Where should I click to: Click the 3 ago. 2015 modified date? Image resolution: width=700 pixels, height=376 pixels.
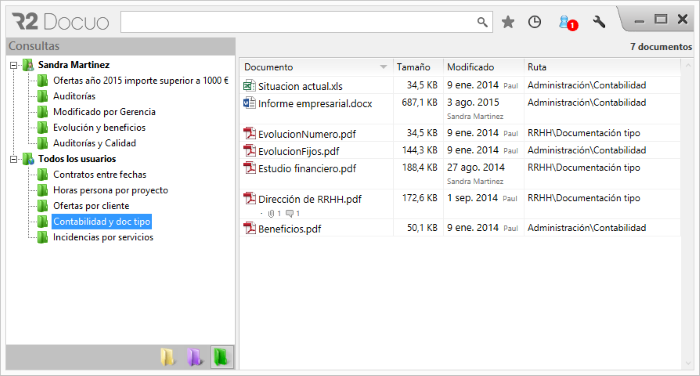(473, 102)
